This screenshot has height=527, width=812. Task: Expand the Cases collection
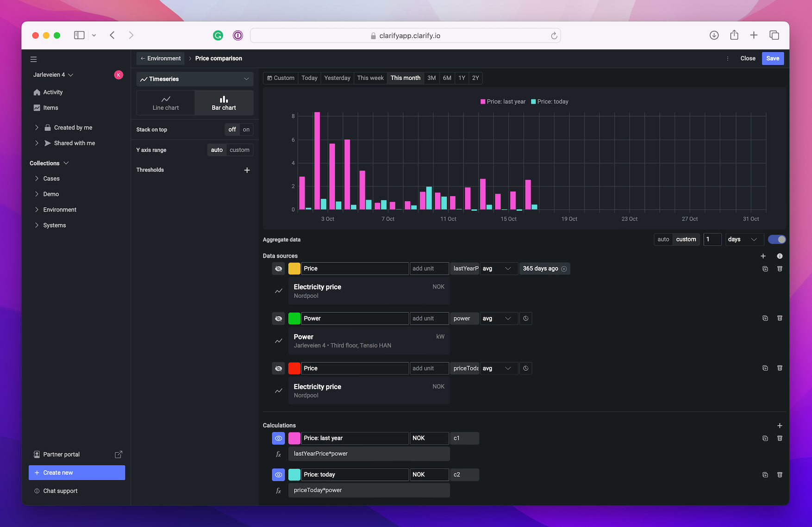(37, 179)
